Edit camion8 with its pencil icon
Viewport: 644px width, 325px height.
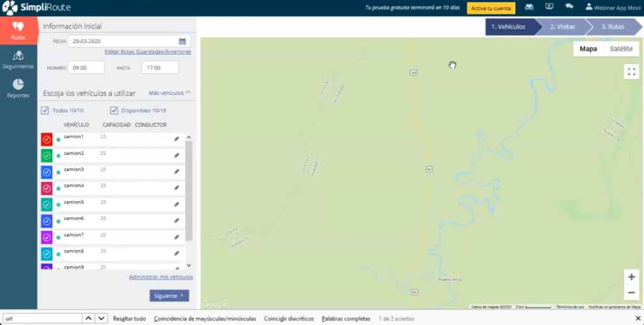click(177, 253)
